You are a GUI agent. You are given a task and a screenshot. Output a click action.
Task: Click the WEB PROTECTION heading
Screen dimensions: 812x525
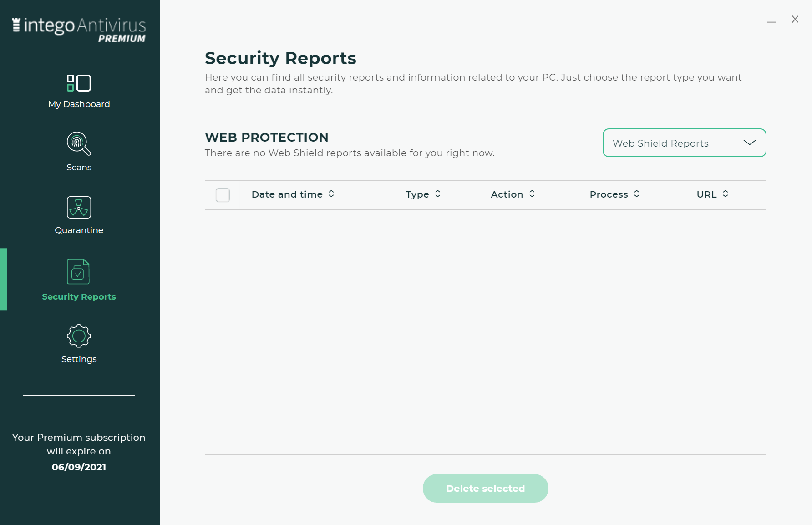[267, 137]
